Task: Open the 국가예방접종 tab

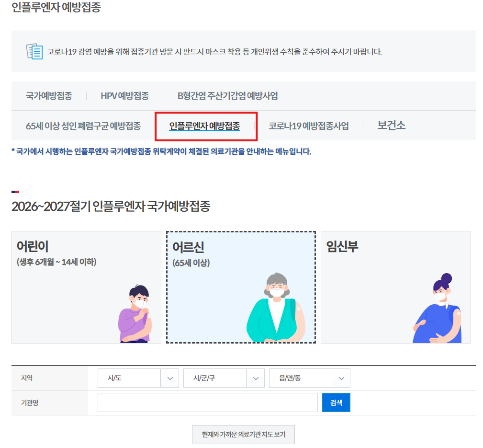Action: click(49, 96)
